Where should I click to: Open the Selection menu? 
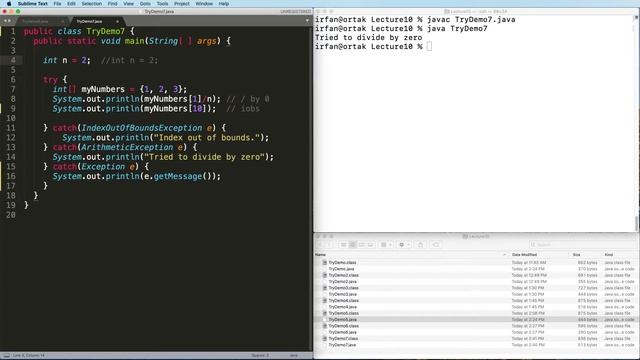(91, 4)
